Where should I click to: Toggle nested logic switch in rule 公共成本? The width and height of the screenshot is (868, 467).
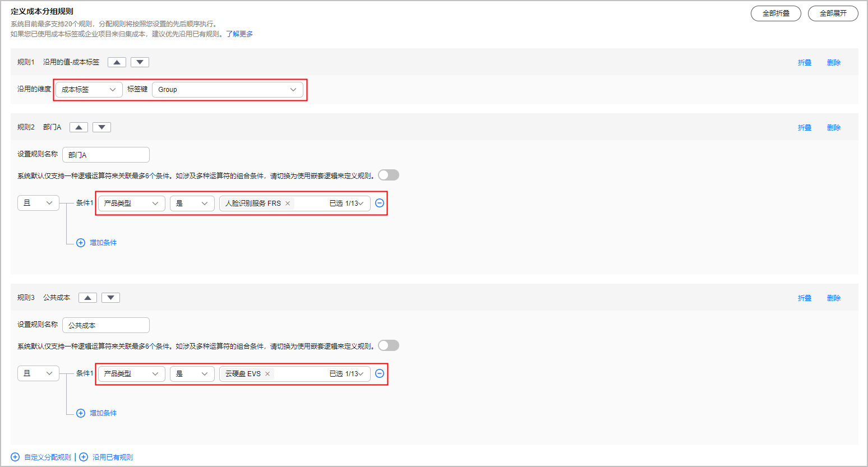click(x=389, y=345)
